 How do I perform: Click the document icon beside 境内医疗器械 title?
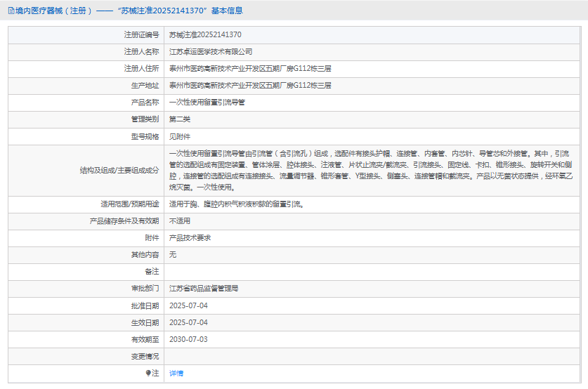click(x=11, y=11)
